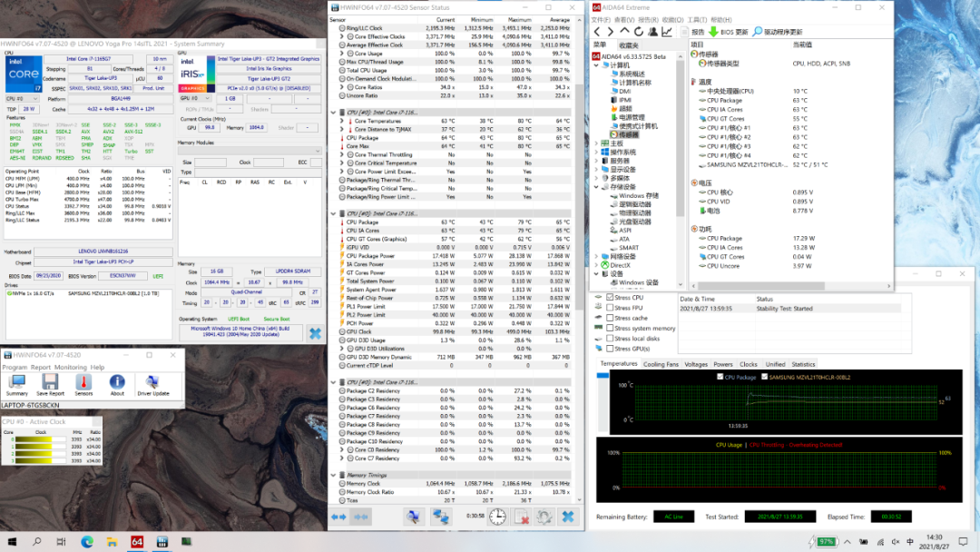
Task: Click the HWiNFO About info icon
Action: click(x=117, y=382)
